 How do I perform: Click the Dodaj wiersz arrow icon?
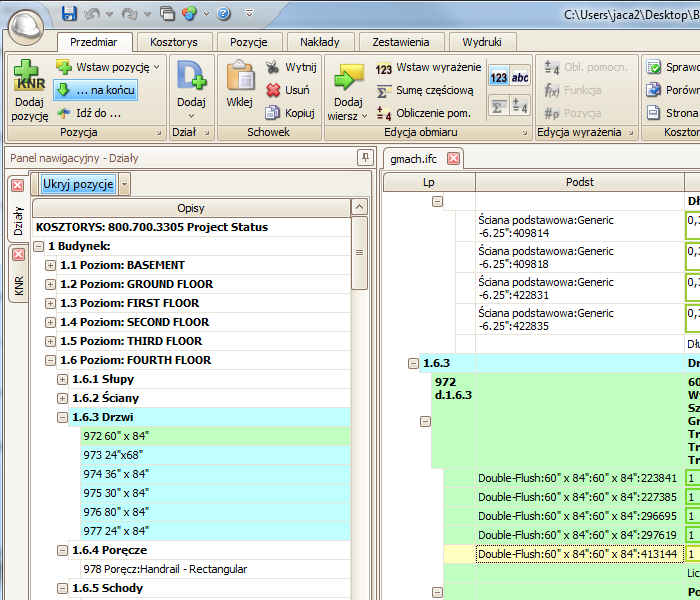tap(348, 78)
